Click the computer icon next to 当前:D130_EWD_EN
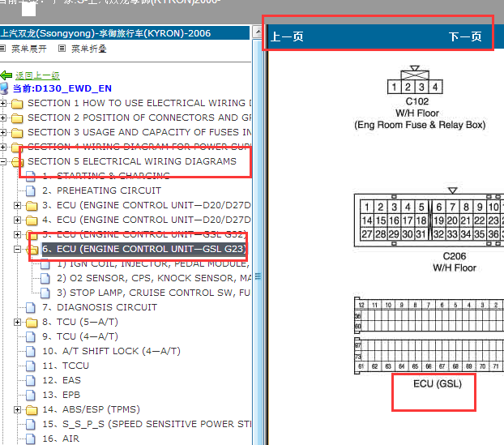Screen dimensions: 504x445 point(4,88)
